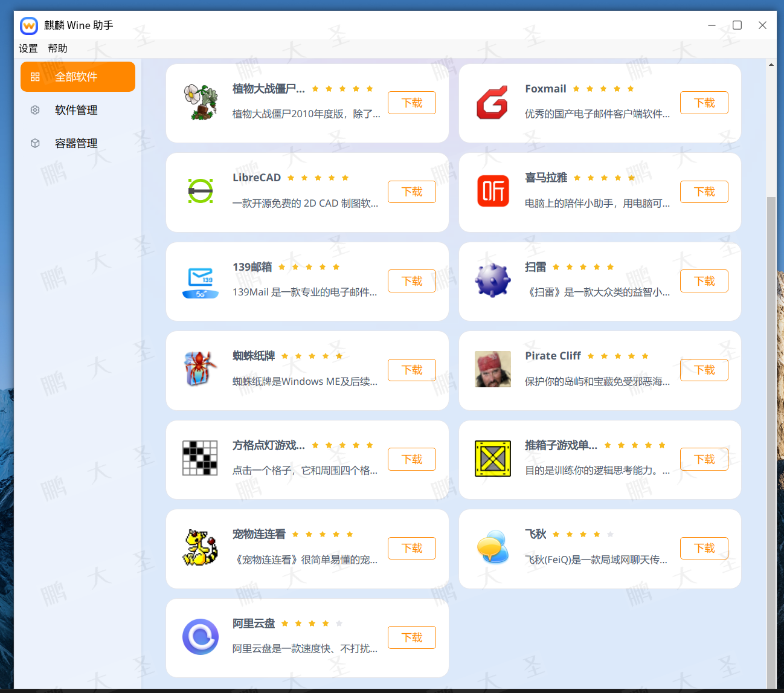
Task: Click the scrollbar up arrow
Action: pyautogui.click(x=771, y=64)
